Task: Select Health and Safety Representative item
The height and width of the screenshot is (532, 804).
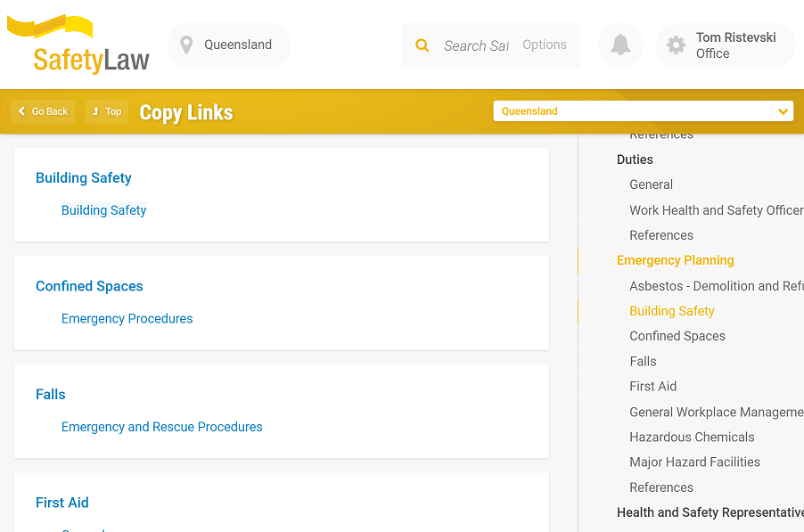Action: pos(710,512)
